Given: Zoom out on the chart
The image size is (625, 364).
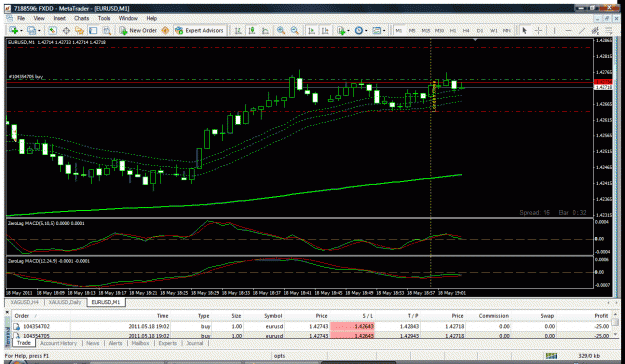Looking at the screenshot, I should tap(295, 30).
